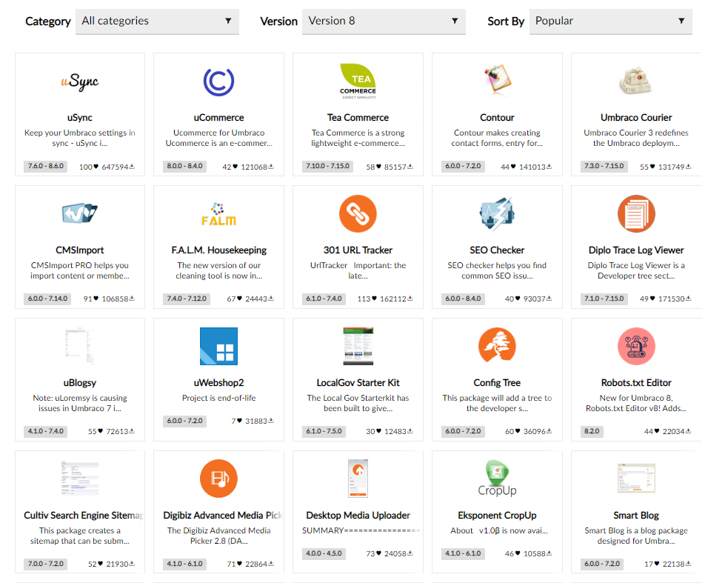Click the Diplo Trace Log Viewer icon
Image resolution: width=728 pixels, height=583 pixels.
(636, 213)
